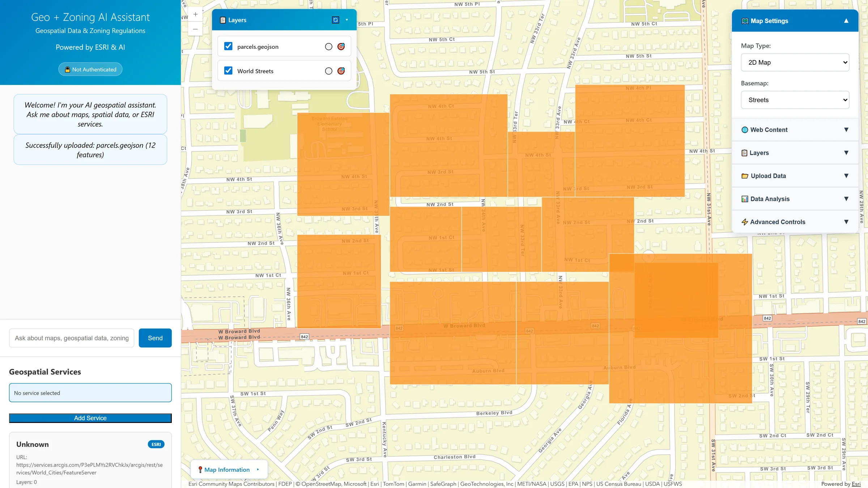Expand the Upload Data section arrow
This screenshot has width=868, height=488.
pyautogui.click(x=846, y=176)
